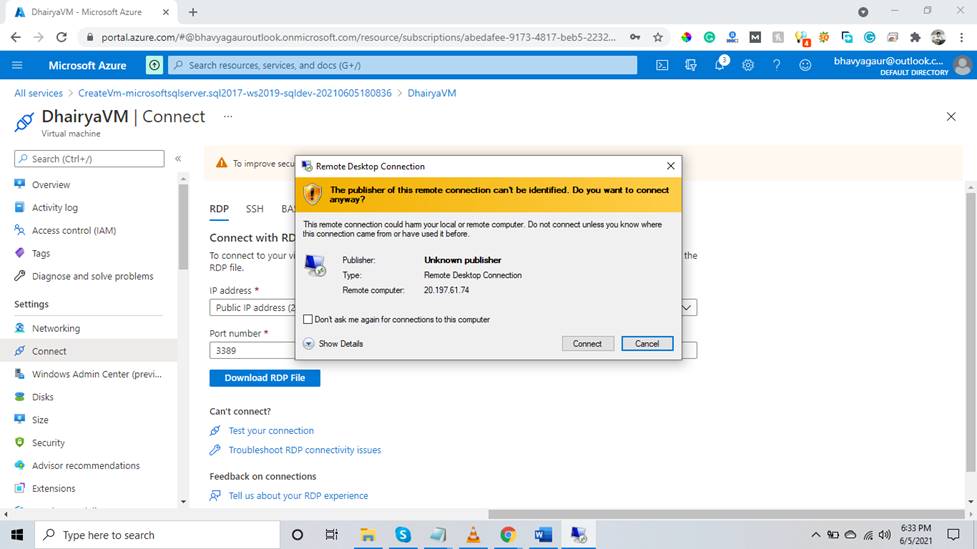977x549 pixels.
Task: Click the account avatar in Azure header
Action: coord(963,65)
